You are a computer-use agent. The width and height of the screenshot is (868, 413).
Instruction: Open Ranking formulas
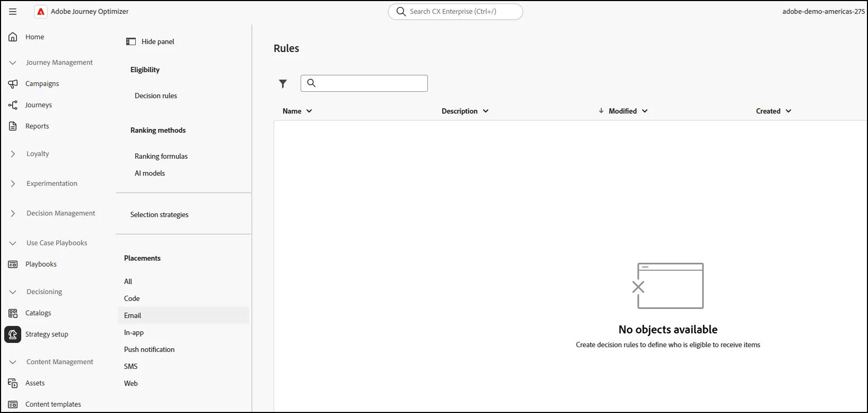tap(161, 156)
